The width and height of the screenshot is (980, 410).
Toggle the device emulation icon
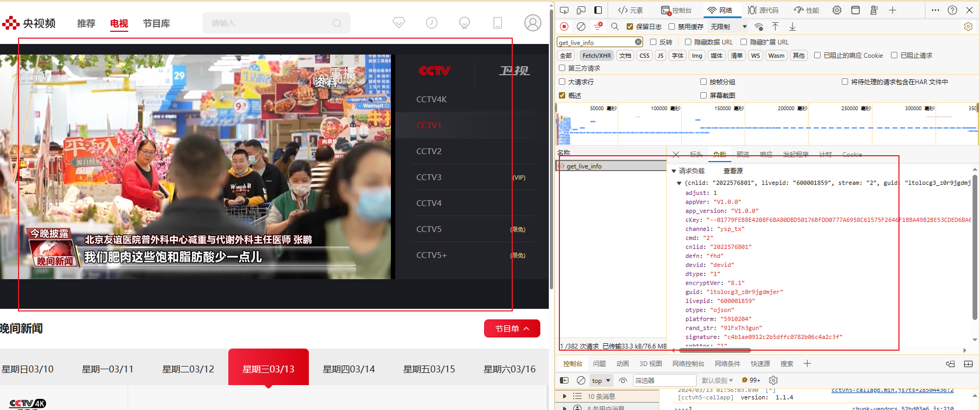[x=581, y=10]
